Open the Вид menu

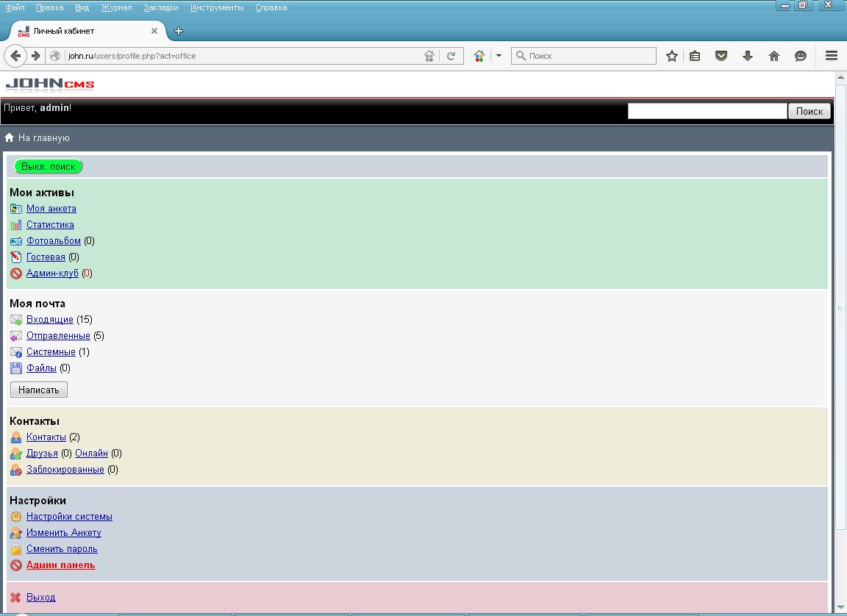pos(82,7)
